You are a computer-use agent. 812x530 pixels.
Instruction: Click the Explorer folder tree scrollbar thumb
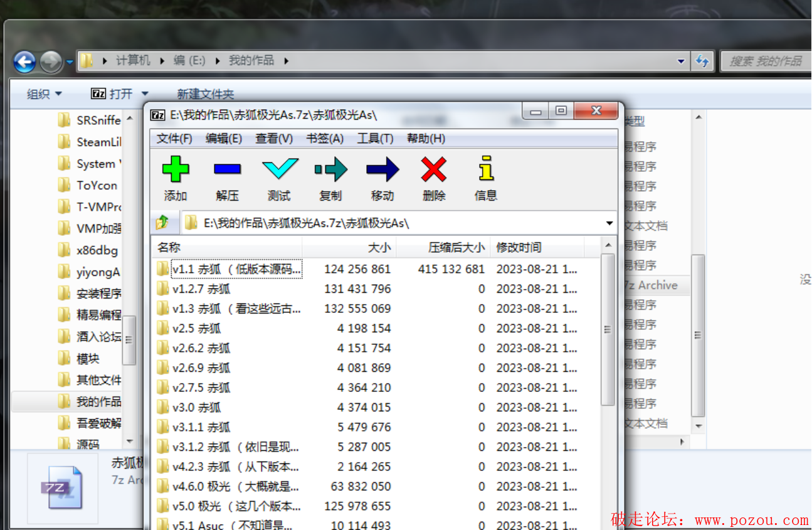click(129, 340)
